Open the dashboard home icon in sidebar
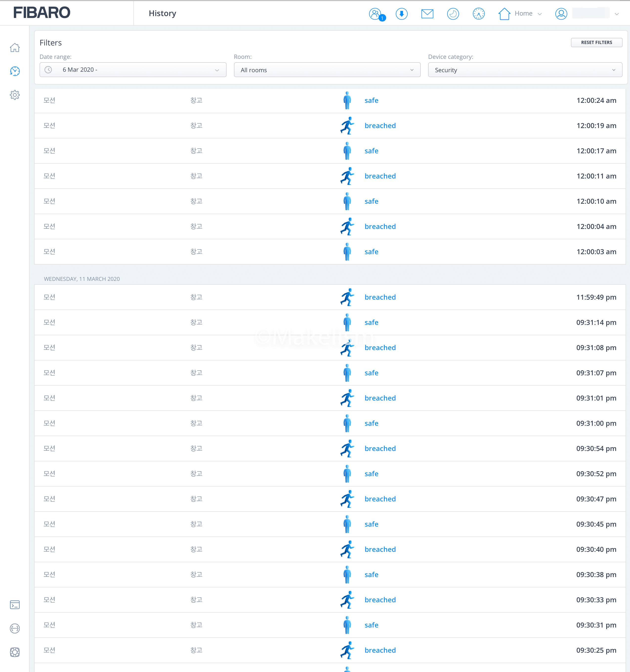 [15, 48]
